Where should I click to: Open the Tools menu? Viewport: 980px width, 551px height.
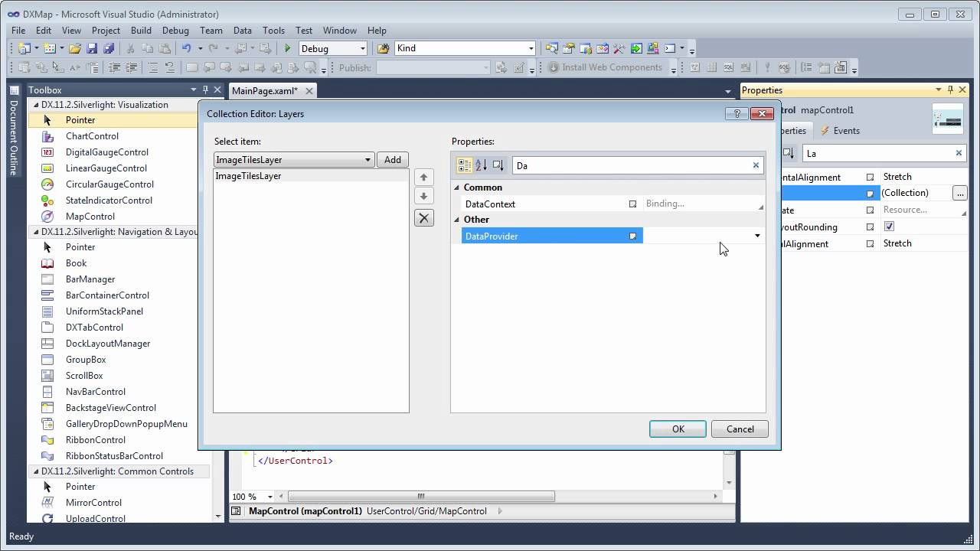click(273, 31)
